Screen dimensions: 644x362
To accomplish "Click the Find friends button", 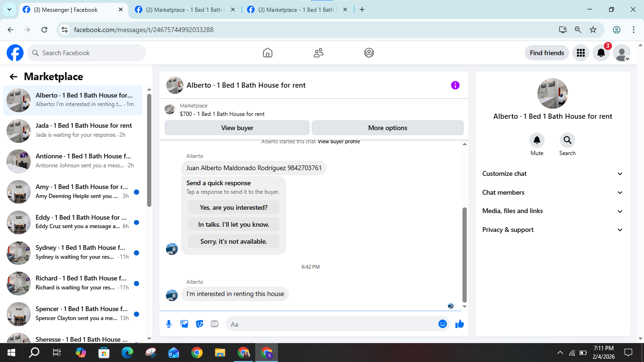I will pyautogui.click(x=547, y=53).
